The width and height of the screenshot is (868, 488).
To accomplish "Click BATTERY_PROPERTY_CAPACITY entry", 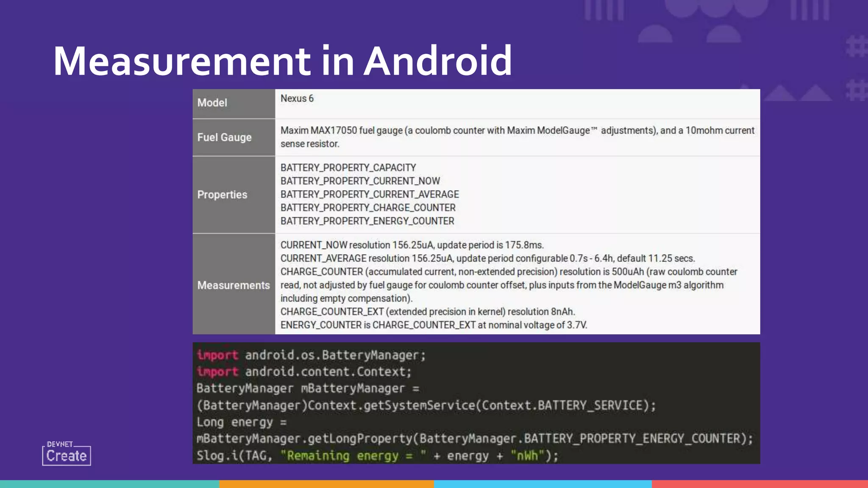I will pos(348,168).
